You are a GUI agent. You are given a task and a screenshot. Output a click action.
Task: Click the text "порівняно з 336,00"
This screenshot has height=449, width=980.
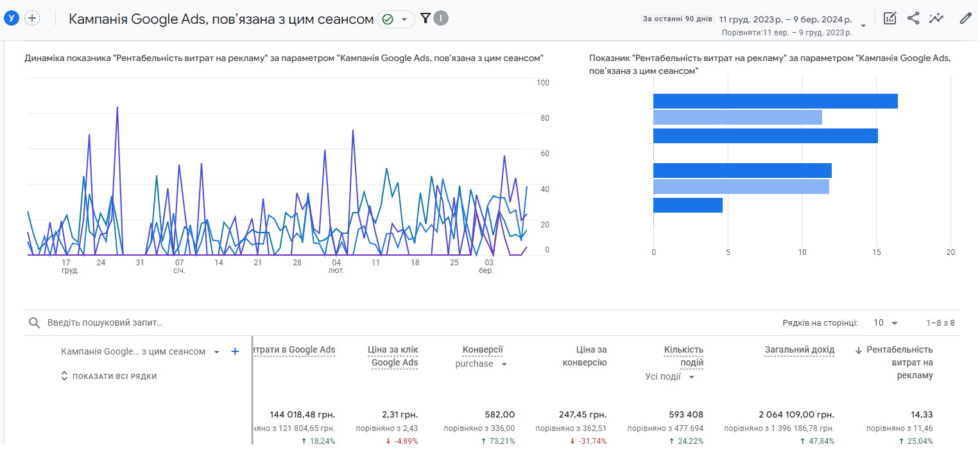tap(479, 428)
